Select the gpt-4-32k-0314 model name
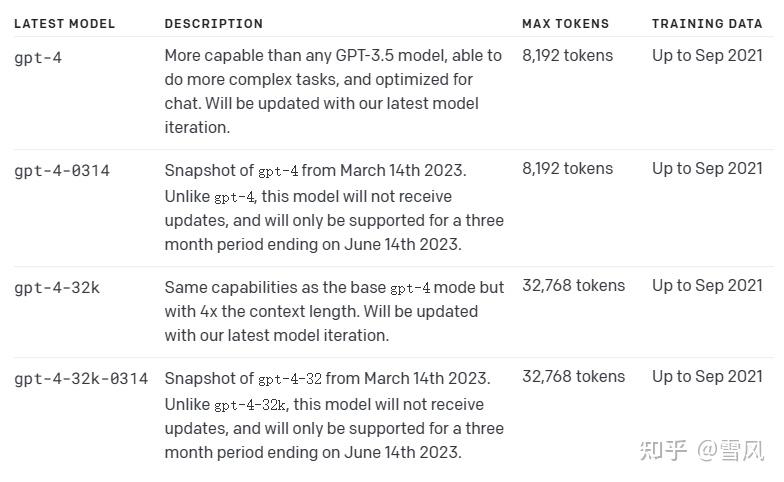 coord(81,379)
